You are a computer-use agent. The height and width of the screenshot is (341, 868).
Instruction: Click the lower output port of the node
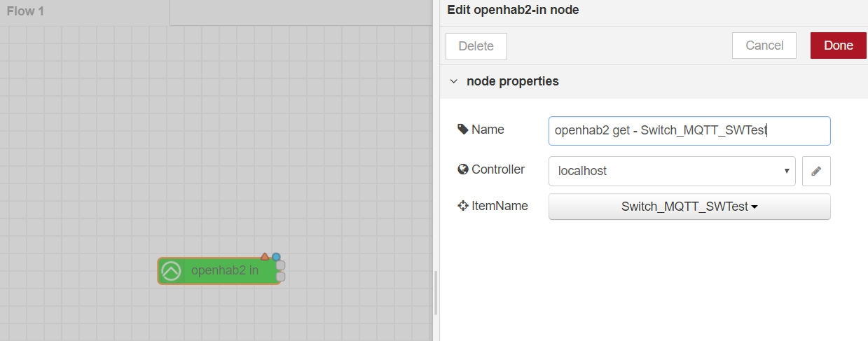click(x=280, y=277)
